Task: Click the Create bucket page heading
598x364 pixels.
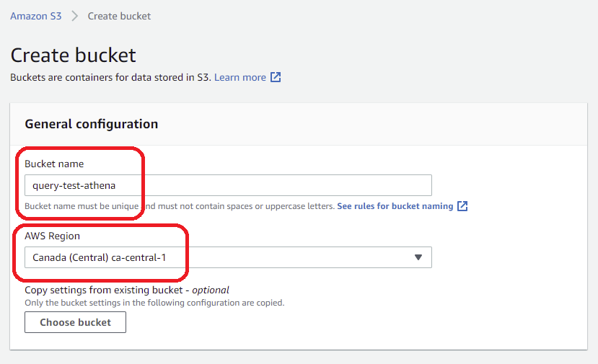Action: click(73, 55)
